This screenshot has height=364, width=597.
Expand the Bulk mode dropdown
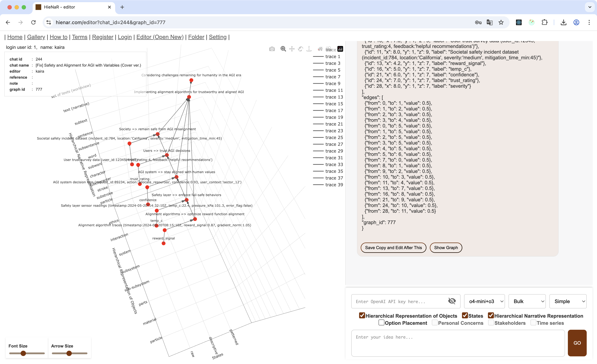tap(527, 301)
